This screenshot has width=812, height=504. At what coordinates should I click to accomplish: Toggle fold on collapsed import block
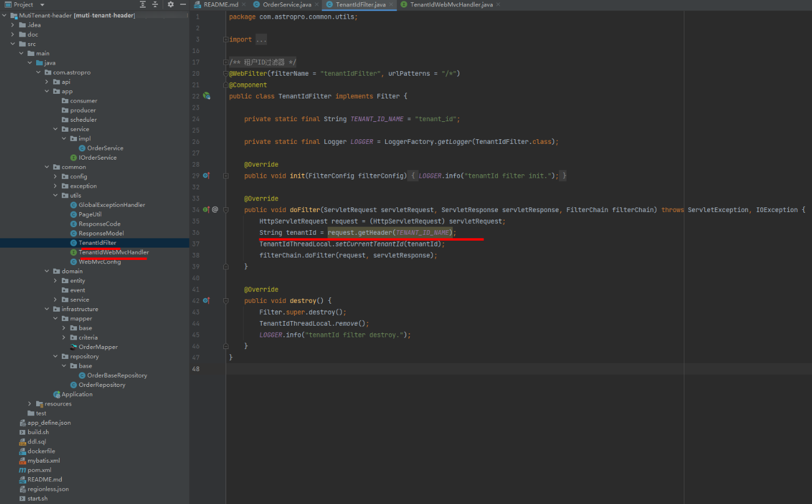pyautogui.click(x=226, y=40)
